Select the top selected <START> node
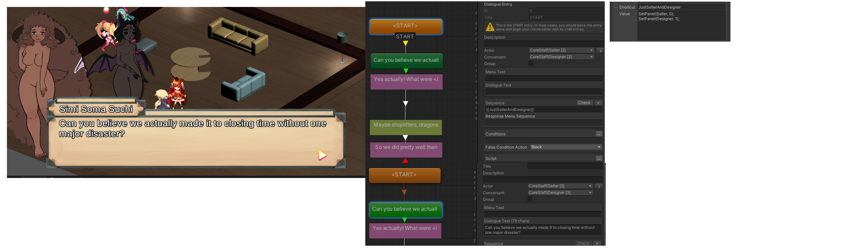Screen dimensions: 868x252 point(406,26)
